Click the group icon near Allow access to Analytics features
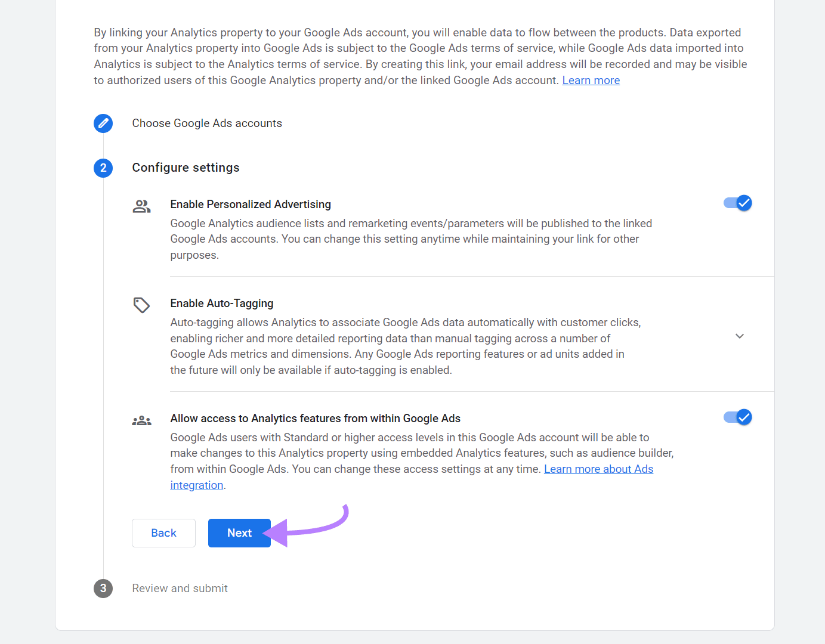The width and height of the screenshot is (825, 644). click(141, 420)
